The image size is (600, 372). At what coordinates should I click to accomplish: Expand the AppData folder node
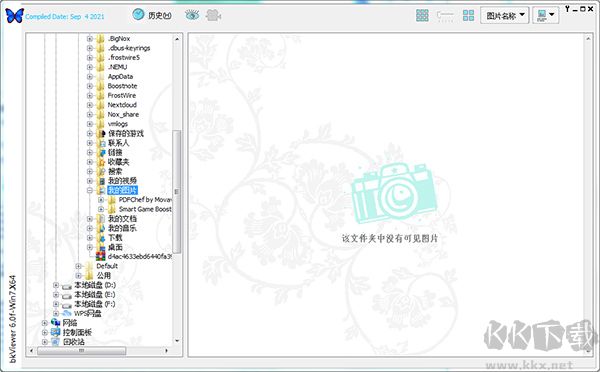90,77
